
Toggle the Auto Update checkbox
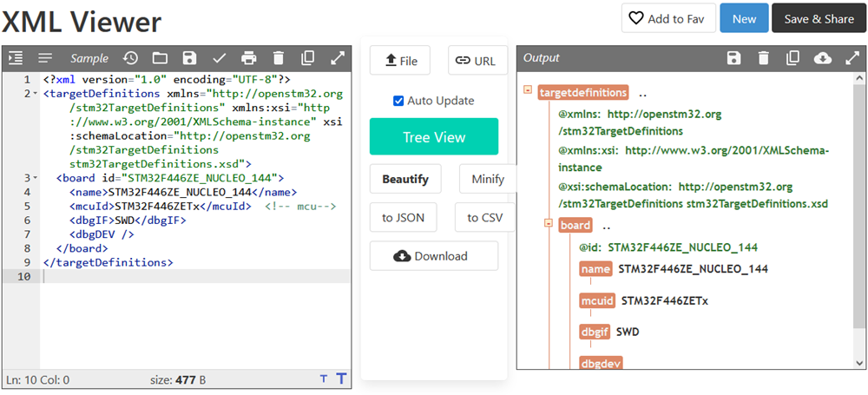[398, 101]
